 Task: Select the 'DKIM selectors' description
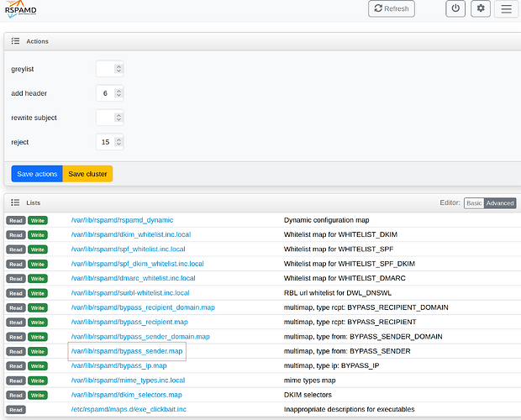point(308,395)
